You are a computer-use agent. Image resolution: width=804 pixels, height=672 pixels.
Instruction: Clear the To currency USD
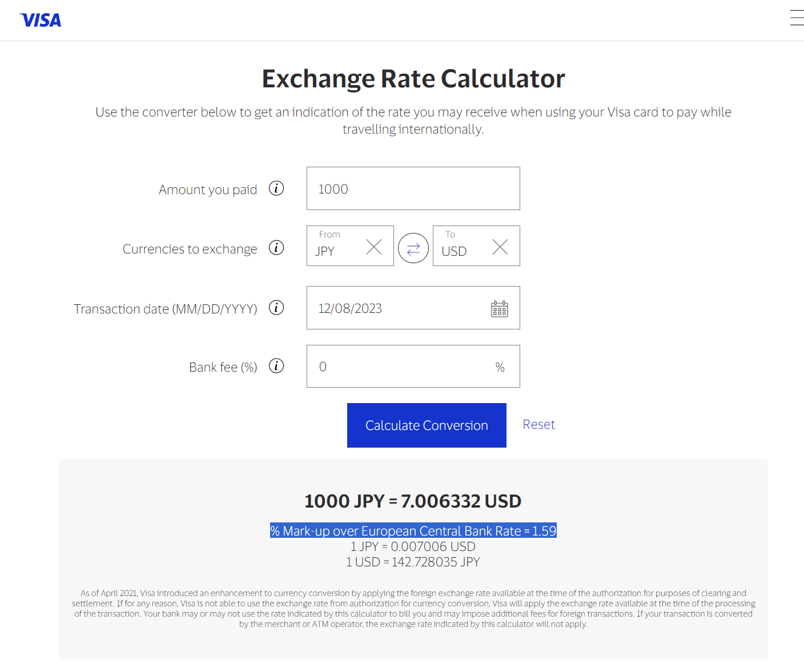pyautogui.click(x=500, y=247)
